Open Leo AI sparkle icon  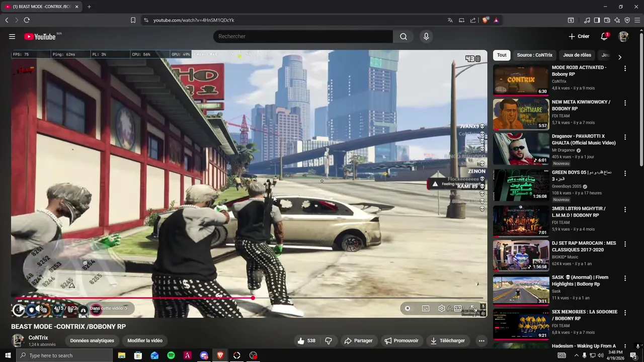click(617, 20)
